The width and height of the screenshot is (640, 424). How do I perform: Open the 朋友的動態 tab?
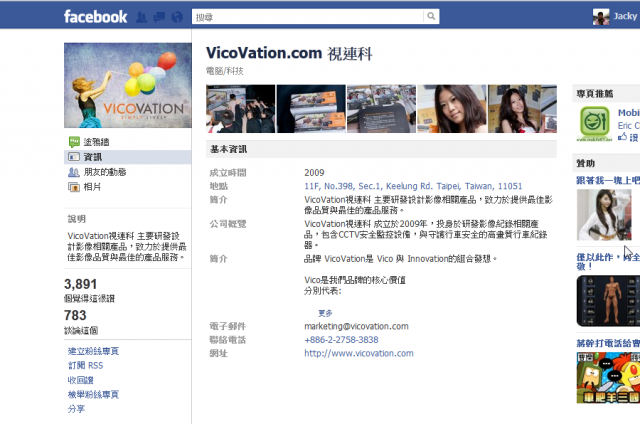tap(105, 172)
